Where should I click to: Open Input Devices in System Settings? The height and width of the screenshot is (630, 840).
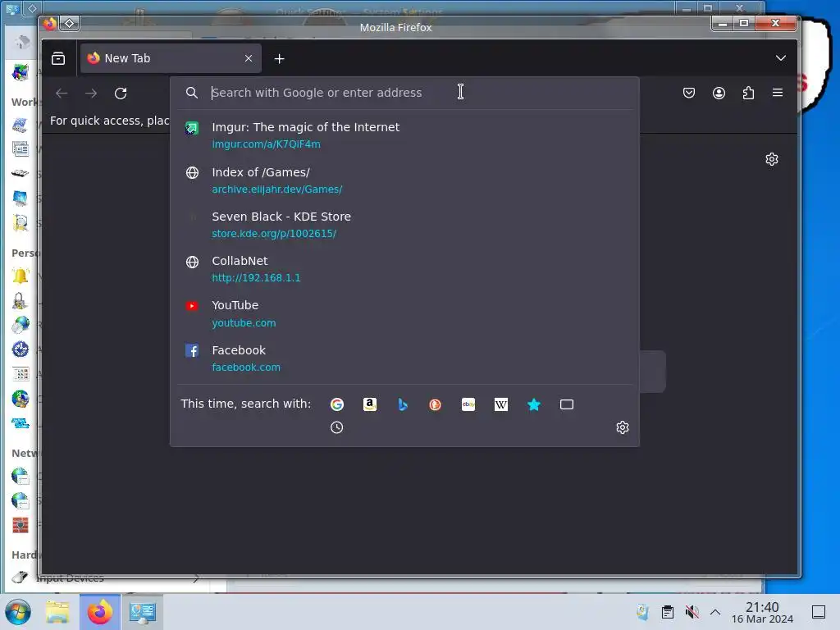coord(70,578)
